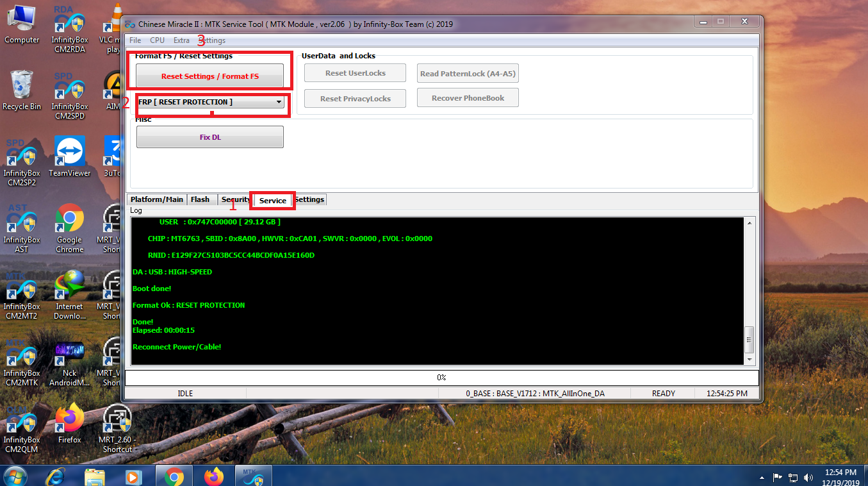
Task: Open the TeamViewer desktop icon
Action: [70, 157]
